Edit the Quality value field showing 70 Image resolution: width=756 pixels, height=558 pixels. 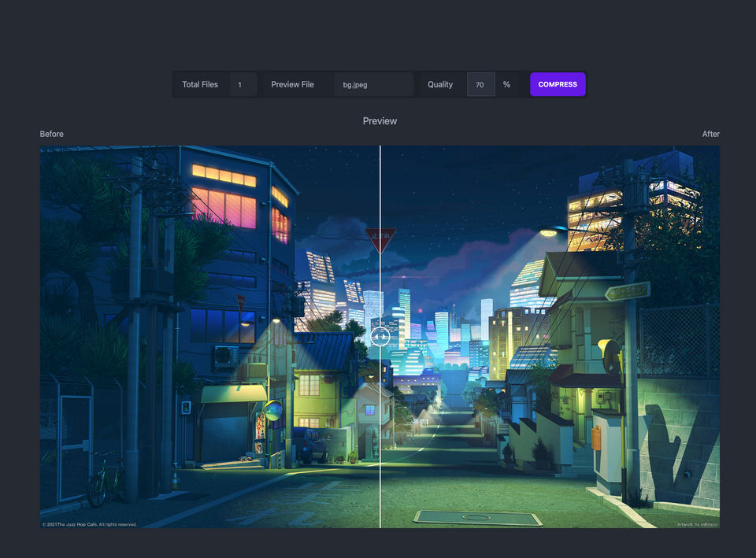(480, 84)
